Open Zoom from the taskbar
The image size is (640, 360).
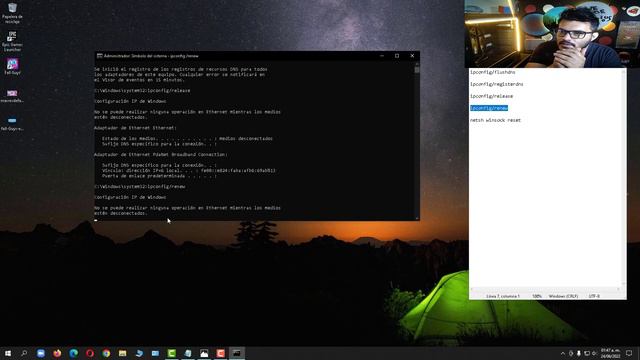[x=41, y=353]
